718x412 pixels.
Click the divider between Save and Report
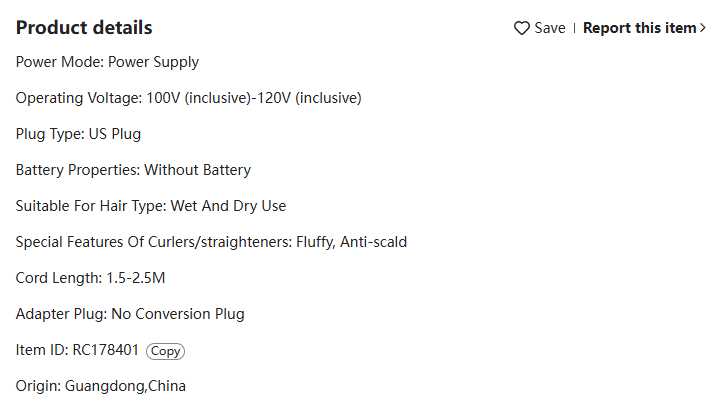[x=574, y=28]
